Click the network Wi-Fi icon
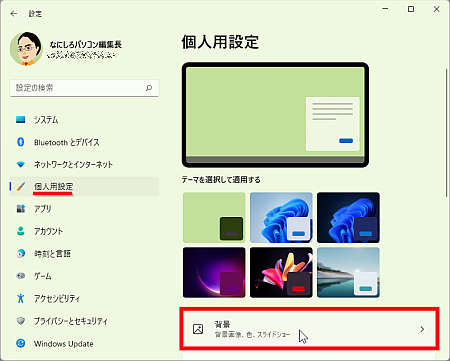 coord(21,164)
